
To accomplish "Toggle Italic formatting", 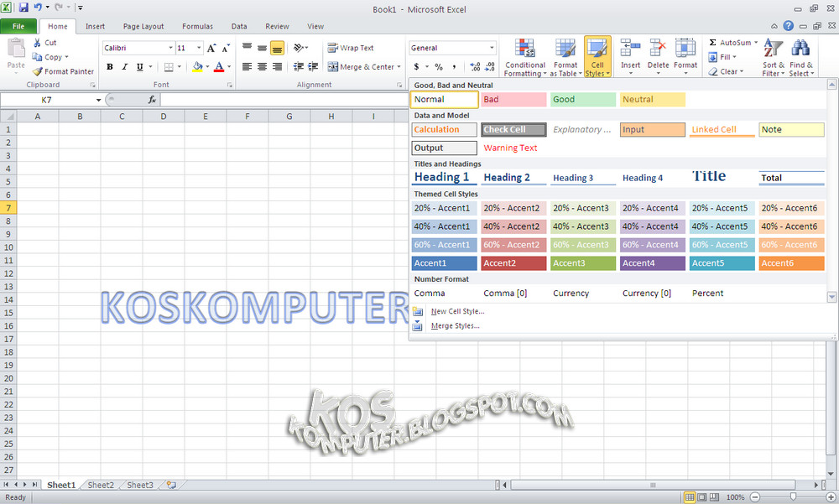I will click(125, 67).
